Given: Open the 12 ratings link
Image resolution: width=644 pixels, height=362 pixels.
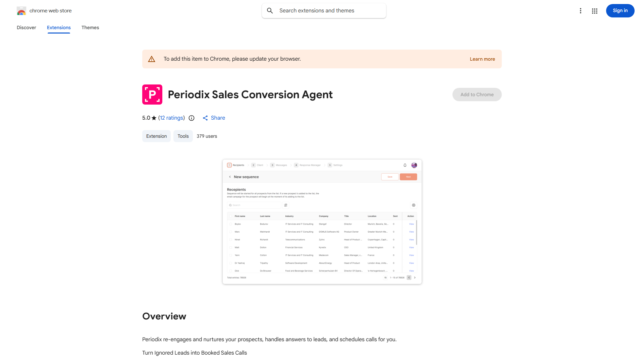Looking at the screenshot, I should click(x=171, y=118).
